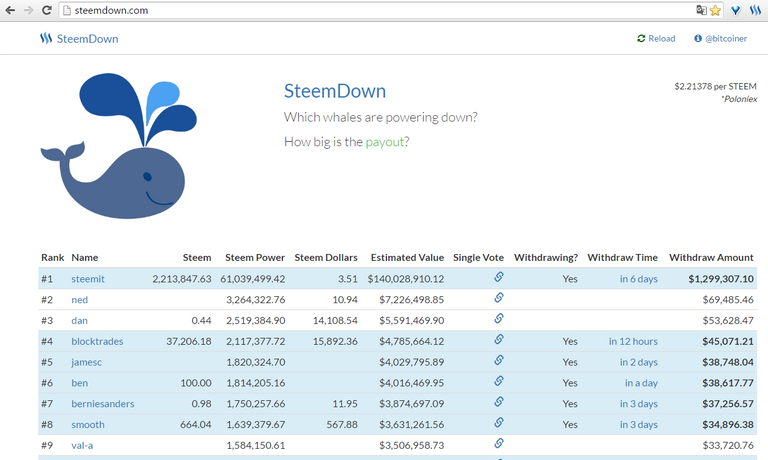This screenshot has width=768, height=460.
Task: Click the whale illustration
Action: (x=119, y=145)
